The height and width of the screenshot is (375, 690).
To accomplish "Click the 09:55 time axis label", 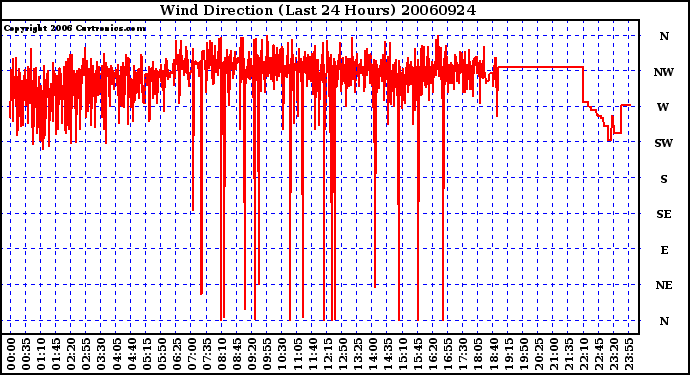I will point(267,354).
